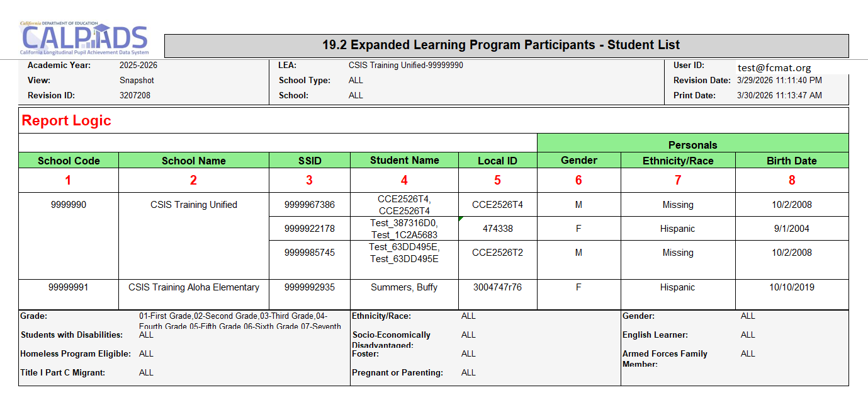
Task: Click birth date 10/10/2019
Action: [791, 287]
